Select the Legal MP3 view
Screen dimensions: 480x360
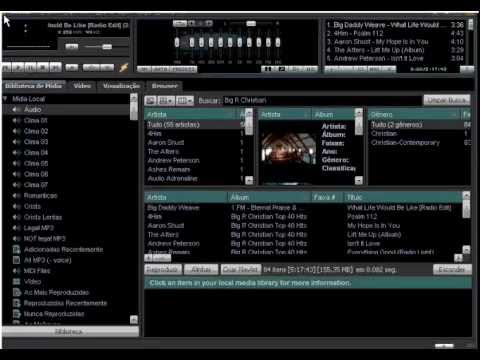(39, 228)
